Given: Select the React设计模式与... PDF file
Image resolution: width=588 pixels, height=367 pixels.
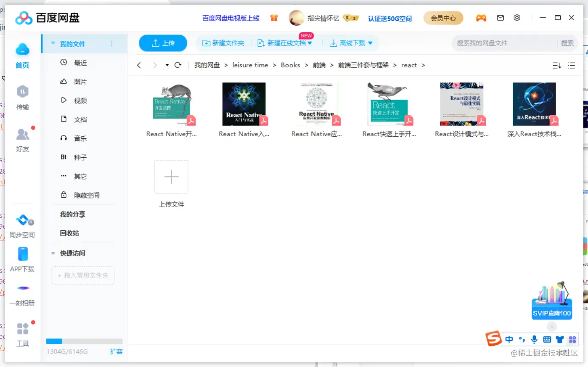Looking at the screenshot, I should [x=462, y=110].
